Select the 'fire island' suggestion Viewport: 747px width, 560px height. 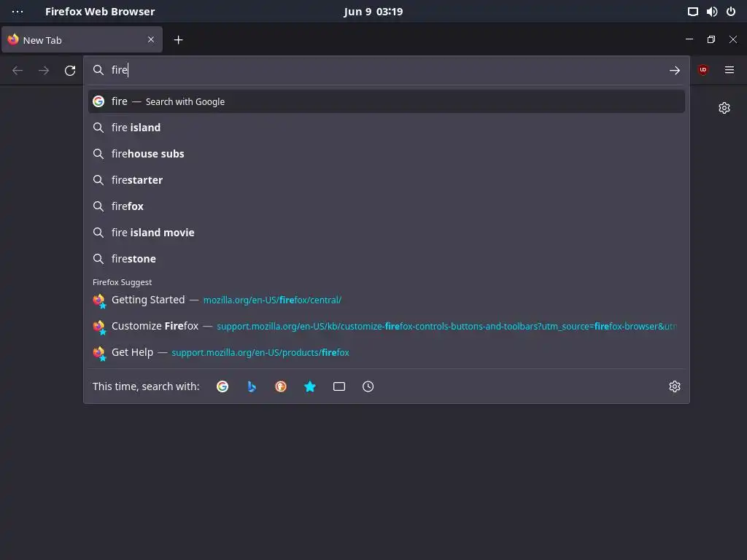(x=387, y=128)
